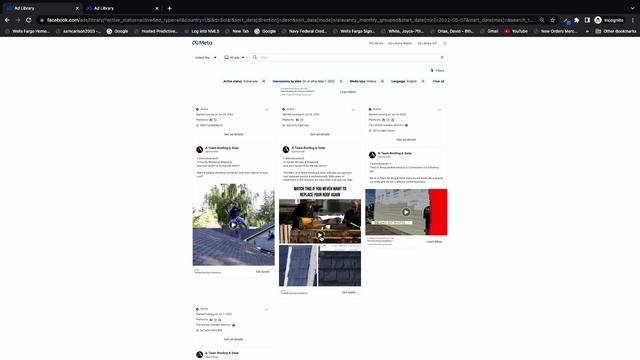Open the Wells Fargo Sign bookmark
This screenshot has width=640, height=360.
point(353,31)
